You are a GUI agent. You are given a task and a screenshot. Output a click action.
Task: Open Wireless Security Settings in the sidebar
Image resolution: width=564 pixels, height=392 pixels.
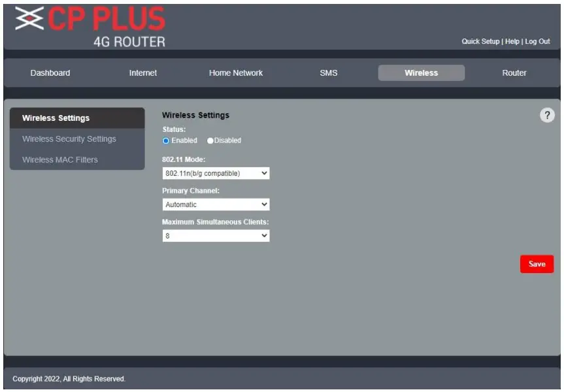click(x=77, y=139)
